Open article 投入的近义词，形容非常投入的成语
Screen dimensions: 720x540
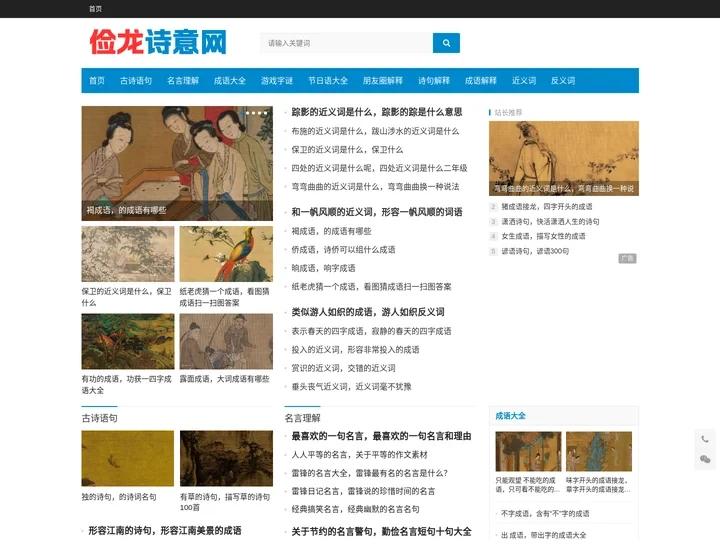[x=355, y=349]
